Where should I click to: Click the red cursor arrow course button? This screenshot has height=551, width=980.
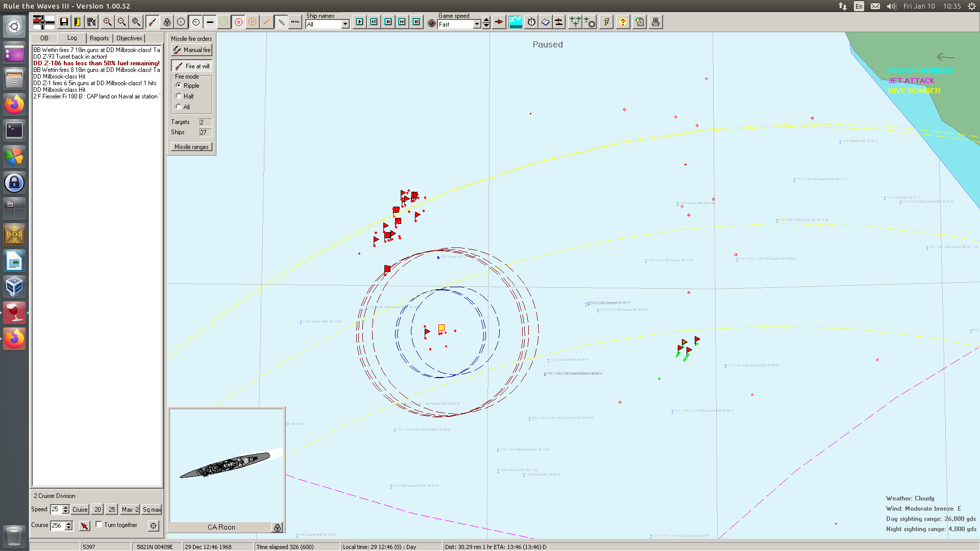click(85, 525)
